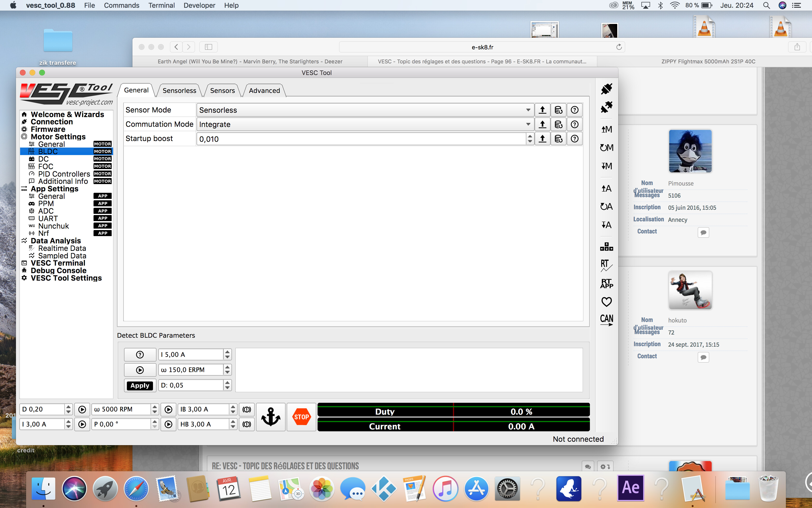Toggle CAN forwarding icon
Viewport: 812px width, 508px height.
606,320
